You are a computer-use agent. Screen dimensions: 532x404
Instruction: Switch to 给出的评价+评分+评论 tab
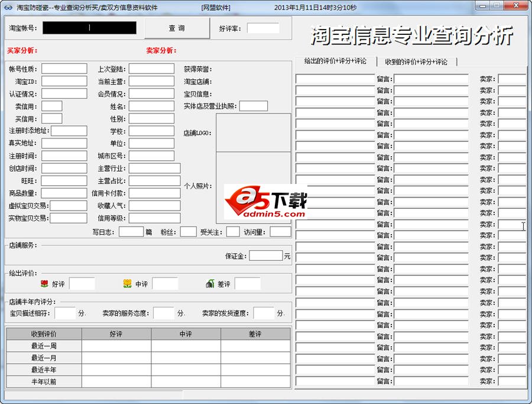335,61
